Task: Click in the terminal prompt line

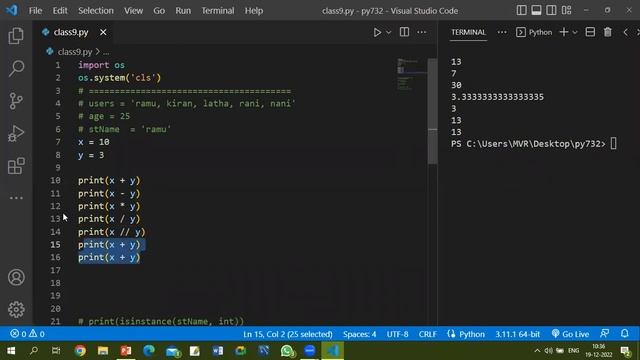Action: 533,144
